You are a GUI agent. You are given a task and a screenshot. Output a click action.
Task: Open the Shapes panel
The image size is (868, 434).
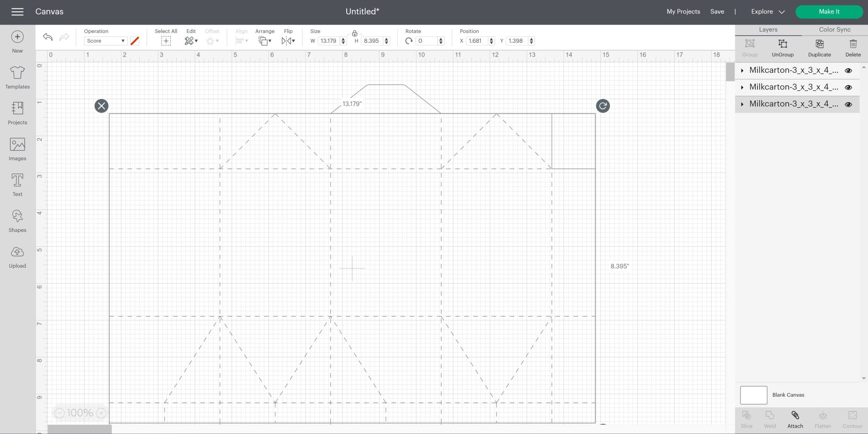[x=17, y=221]
